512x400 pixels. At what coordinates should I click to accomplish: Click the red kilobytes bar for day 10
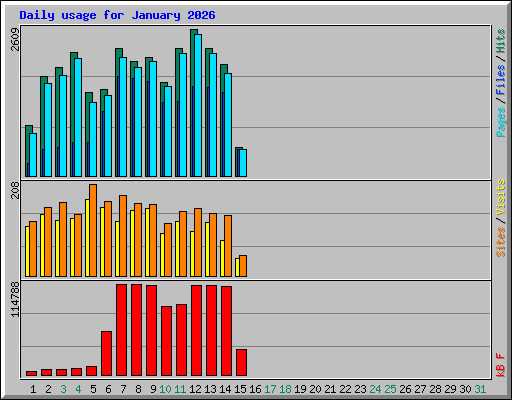[x=166, y=341]
